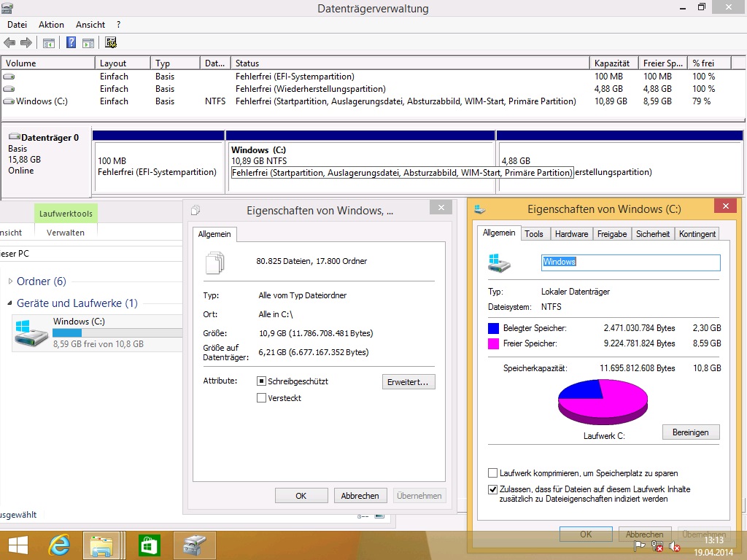Click Abbrechen in Eigenschaften von Windows (C:)
747x560 pixels.
click(x=645, y=534)
